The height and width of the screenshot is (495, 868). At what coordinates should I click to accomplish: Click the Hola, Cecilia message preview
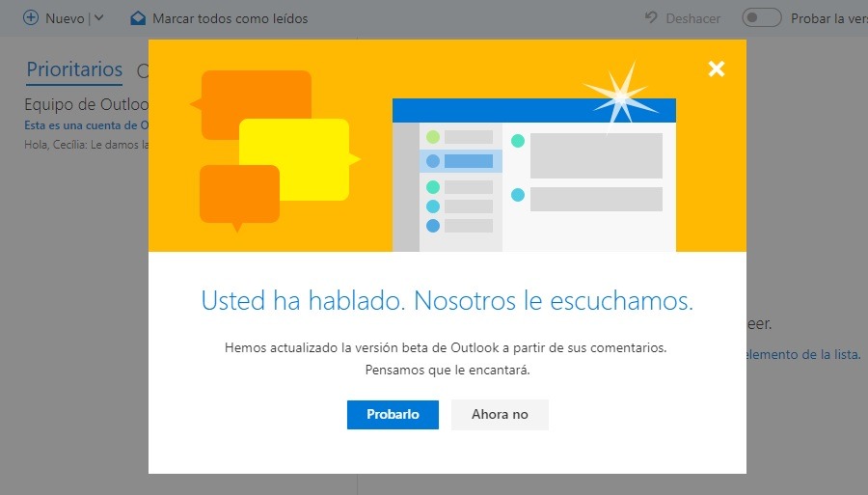point(86,145)
